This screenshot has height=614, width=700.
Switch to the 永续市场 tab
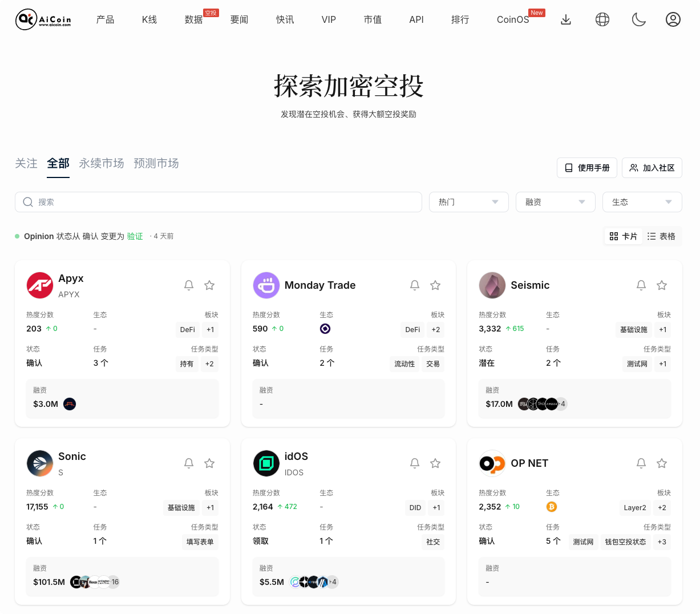(102, 163)
